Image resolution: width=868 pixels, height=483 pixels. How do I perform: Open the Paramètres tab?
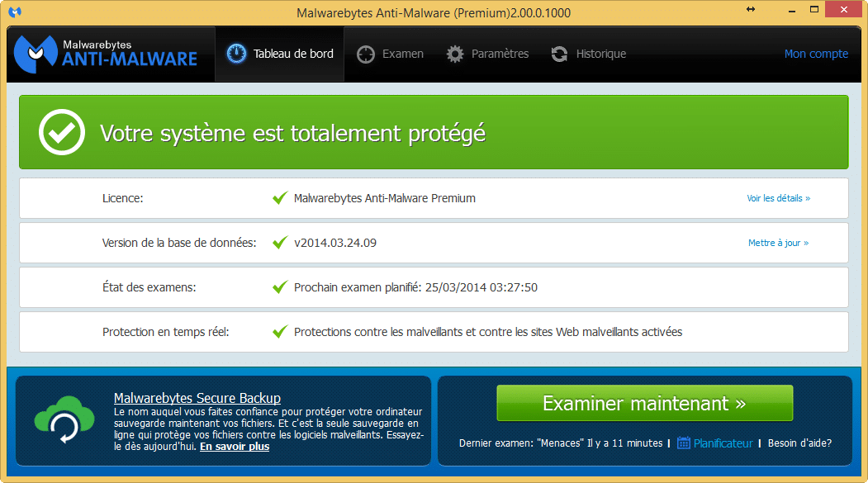(x=488, y=54)
